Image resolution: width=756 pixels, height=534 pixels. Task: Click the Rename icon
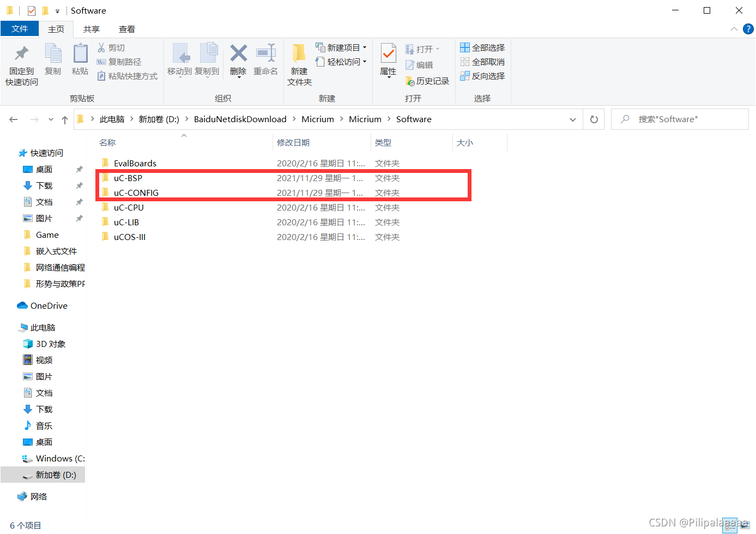[x=266, y=53]
